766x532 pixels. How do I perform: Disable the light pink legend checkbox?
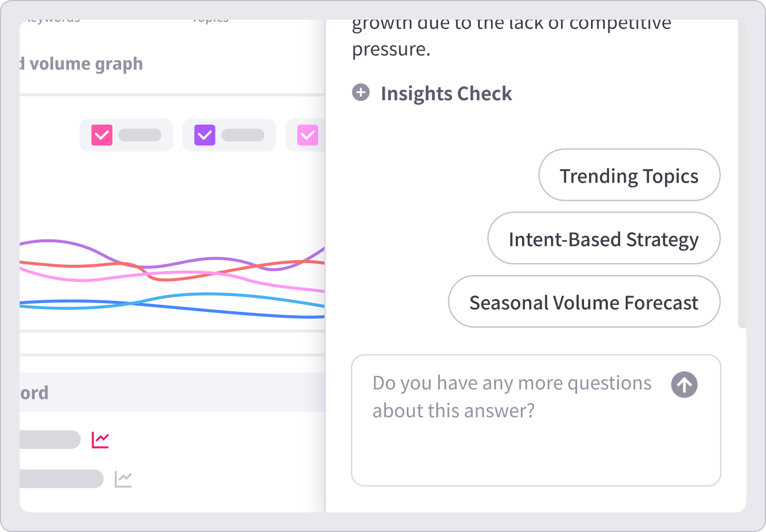point(308,135)
